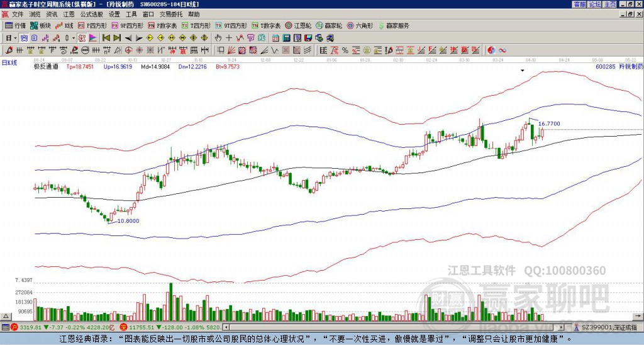Click the 日K线 label
The height and width of the screenshot is (345, 644).
(x=9, y=63)
